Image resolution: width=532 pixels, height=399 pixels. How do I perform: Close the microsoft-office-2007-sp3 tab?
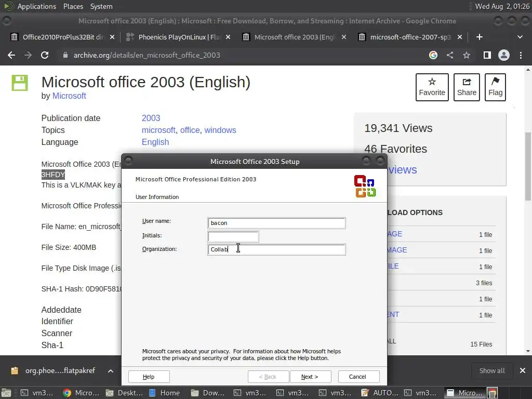[x=460, y=37]
